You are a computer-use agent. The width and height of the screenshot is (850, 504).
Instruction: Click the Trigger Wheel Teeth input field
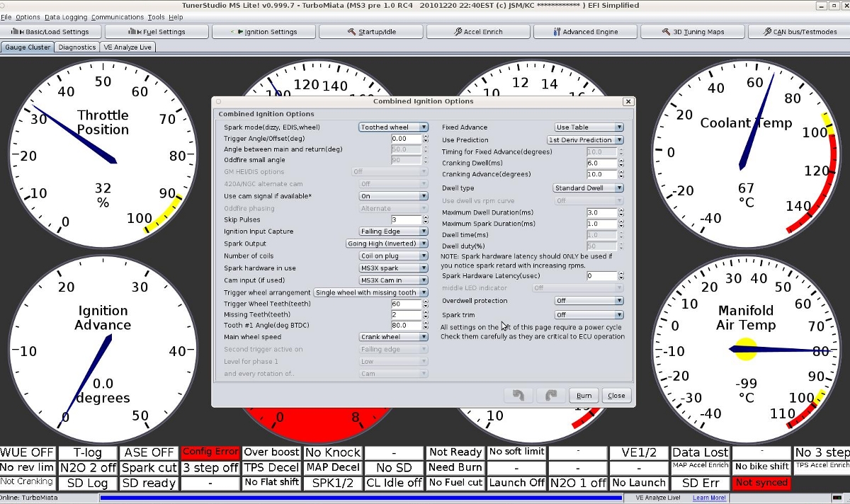[x=405, y=304]
